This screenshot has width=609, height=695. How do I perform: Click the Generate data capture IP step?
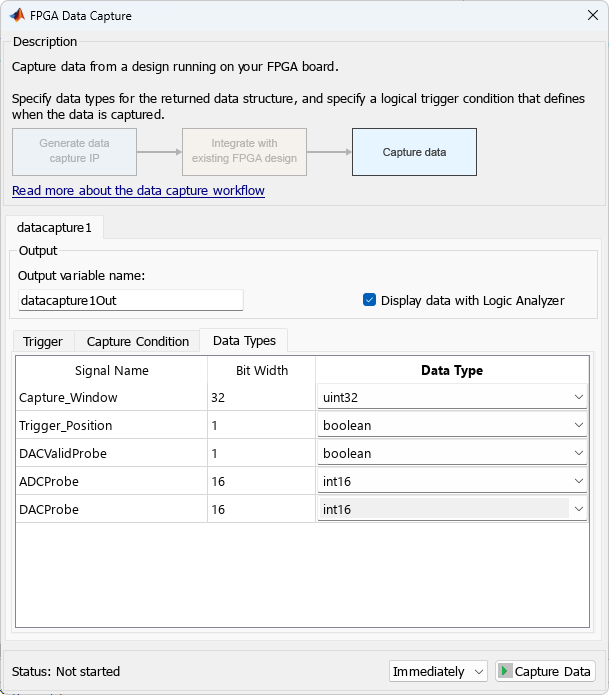(75, 152)
